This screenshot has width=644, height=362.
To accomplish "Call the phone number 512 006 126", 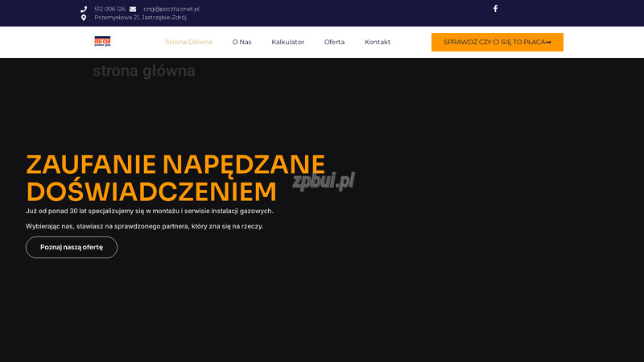I will pos(109,9).
